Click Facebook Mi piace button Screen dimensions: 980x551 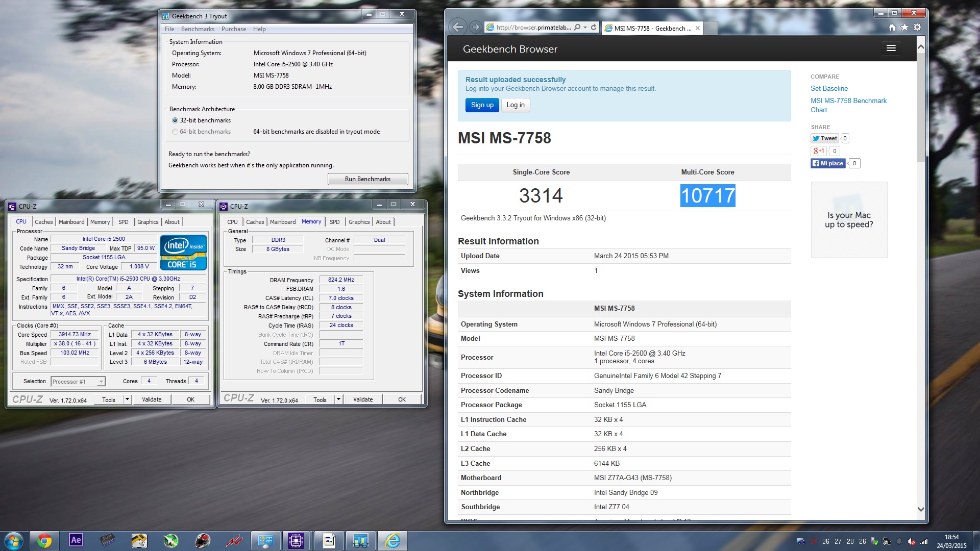tap(828, 163)
